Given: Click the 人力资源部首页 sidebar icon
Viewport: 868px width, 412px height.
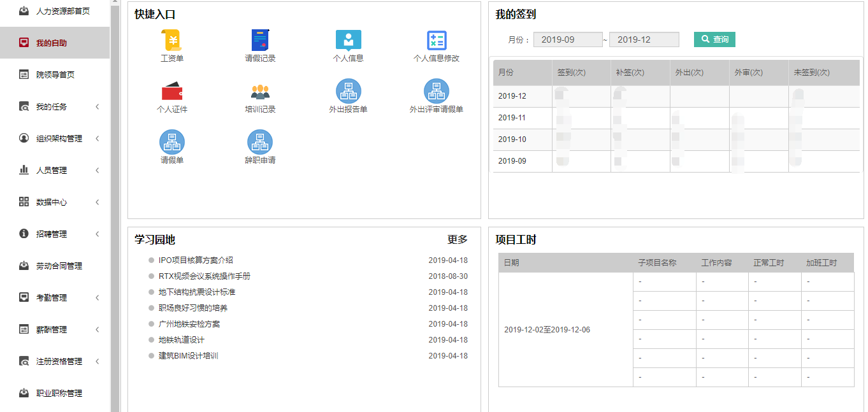Looking at the screenshot, I should (x=24, y=11).
